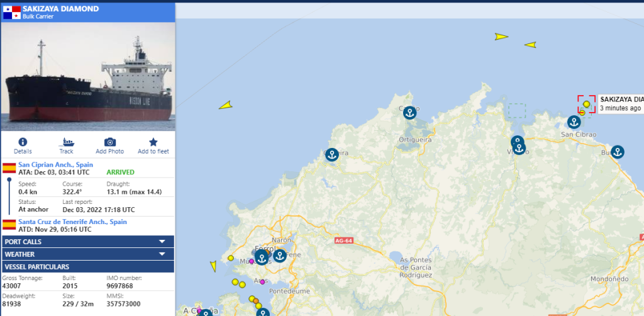Click the Add Photo camera icon
The width and height of the screenshot is (644, 316).
pyautogui.click(x=109, y=142)
